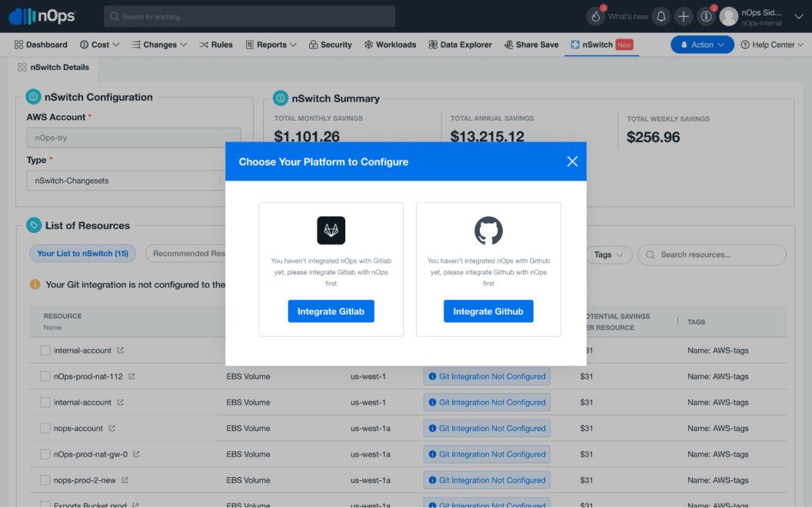Screen dimensions: 812x508
Task: Click the Github logo icon
Action: pos(488,231)
